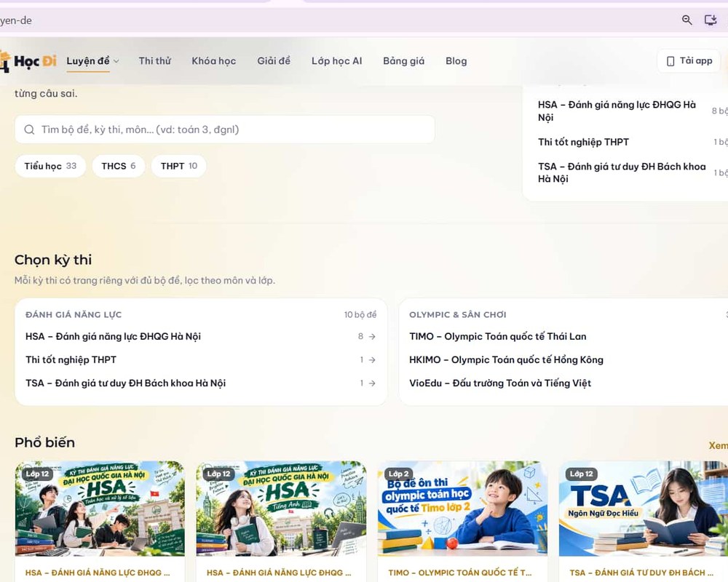Click the Tải app button
Viewport: 728px width, 582px height.
click(x=689, y=61)
